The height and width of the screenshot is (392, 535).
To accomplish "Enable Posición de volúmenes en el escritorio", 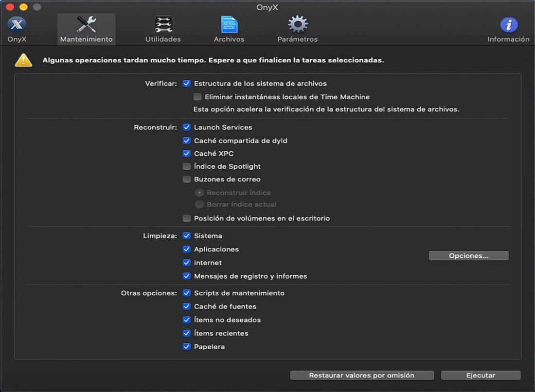I will pos(187,218).
